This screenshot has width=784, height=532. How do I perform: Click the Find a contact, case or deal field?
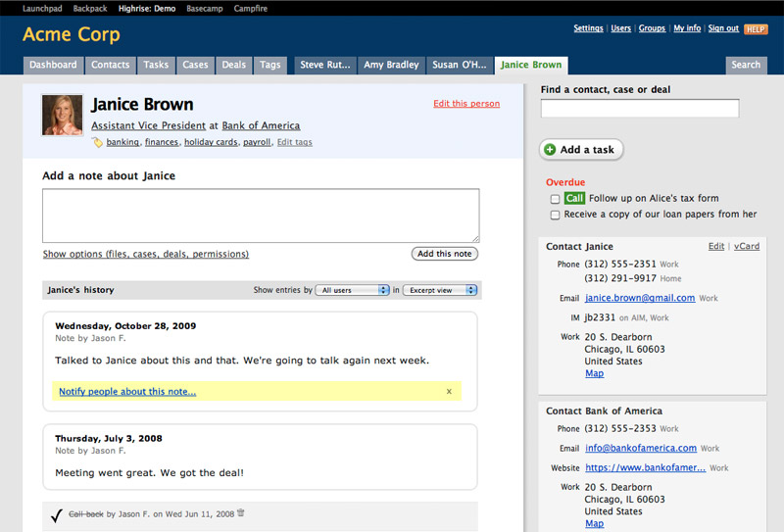click(640, 109)
